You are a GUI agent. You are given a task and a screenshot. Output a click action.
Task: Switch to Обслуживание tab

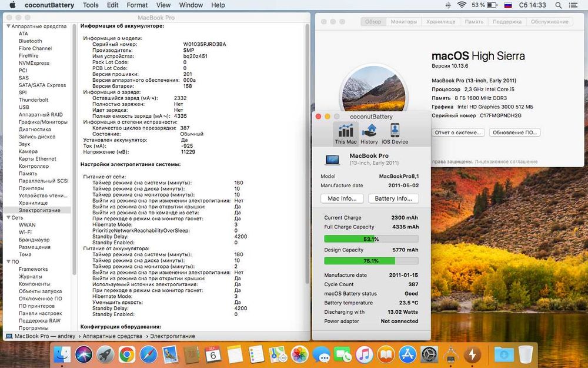(549, 22)
